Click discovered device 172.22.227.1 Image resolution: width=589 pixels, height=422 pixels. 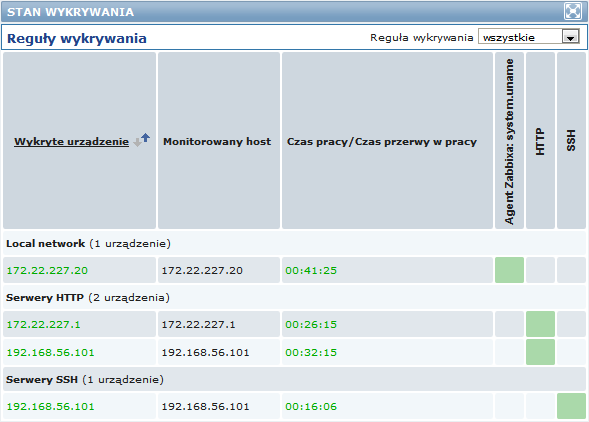pyautogui.click(x=44, y=325)
